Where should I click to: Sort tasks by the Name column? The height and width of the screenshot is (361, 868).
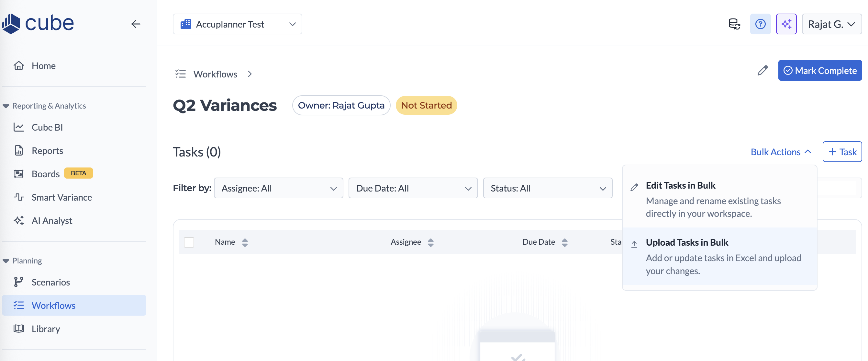(x=245, y=242)
